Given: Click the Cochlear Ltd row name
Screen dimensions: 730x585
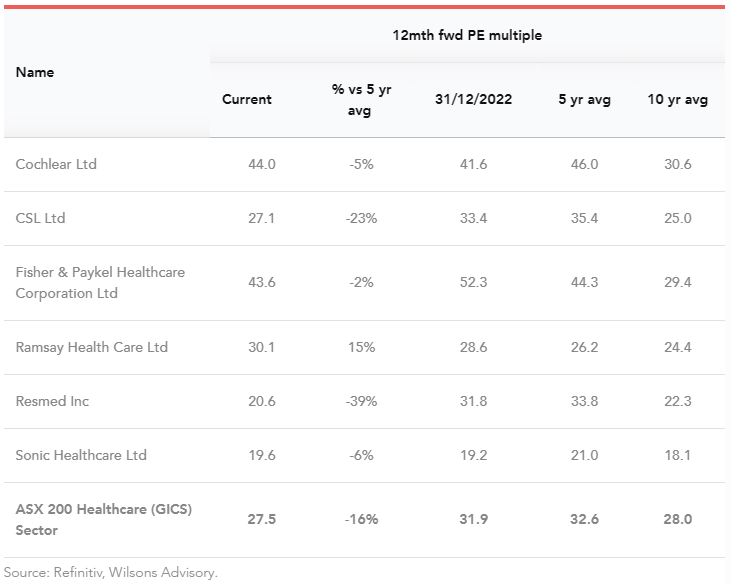Looking at the screenshot, I should click(x=56, y=164).
